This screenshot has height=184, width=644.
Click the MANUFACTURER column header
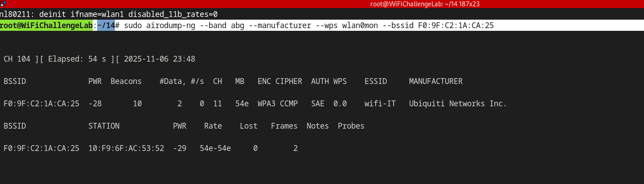[435, 81]
